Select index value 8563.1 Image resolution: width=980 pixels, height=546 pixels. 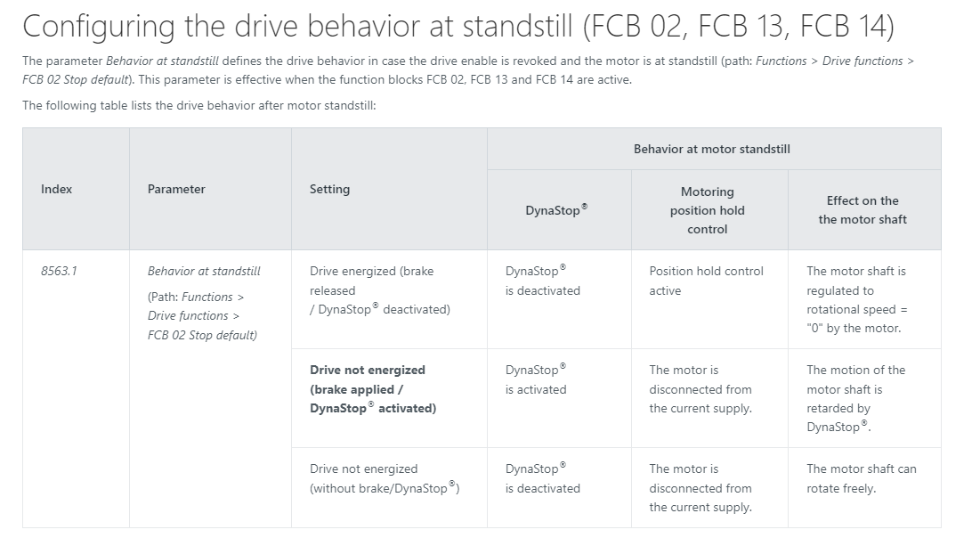tap(59, 271)
